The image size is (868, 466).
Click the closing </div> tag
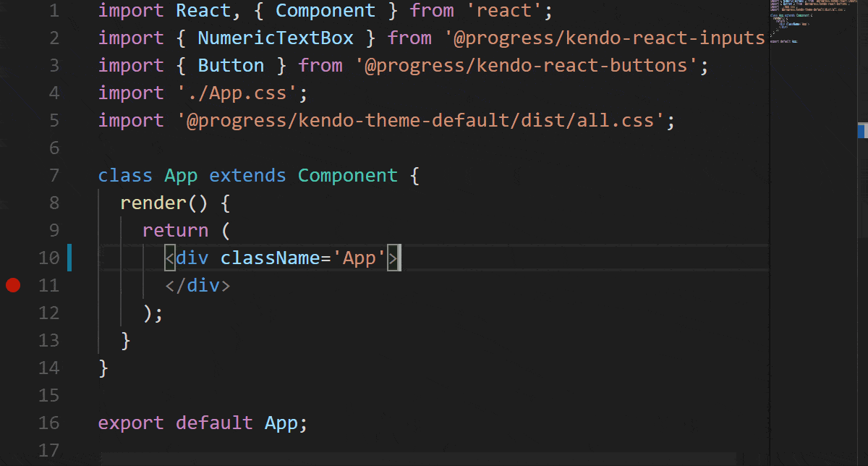pyautogui.click(x=198, y=286)
